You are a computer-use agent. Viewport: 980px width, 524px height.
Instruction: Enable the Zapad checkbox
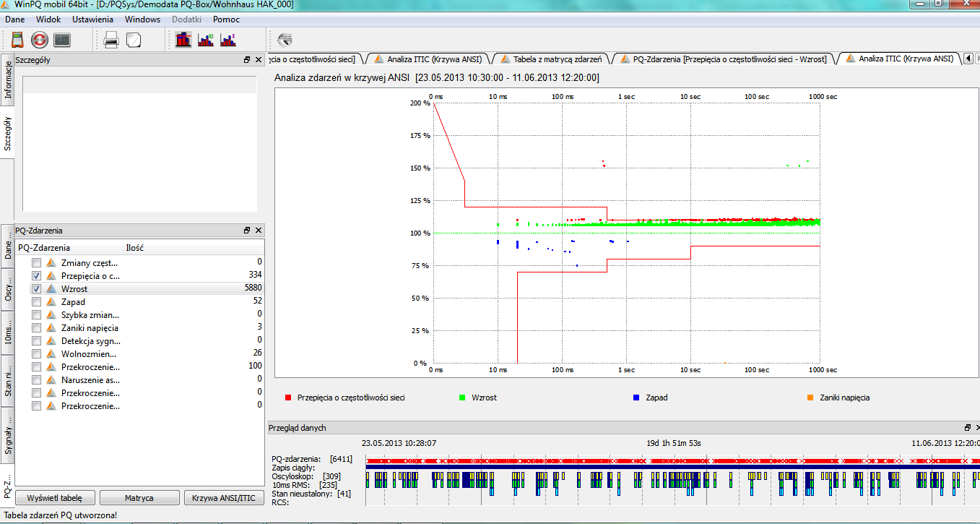(x=36, y=301)
